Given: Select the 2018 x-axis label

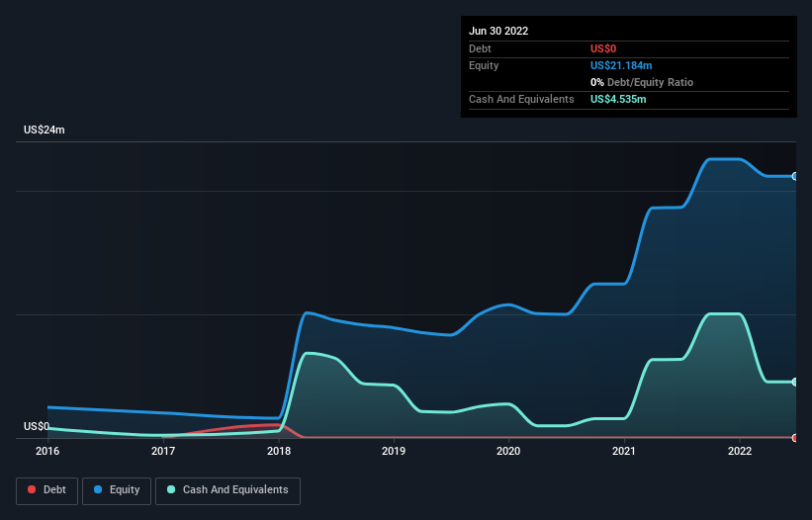Looking at the screenshot, I should click(279, 451).
